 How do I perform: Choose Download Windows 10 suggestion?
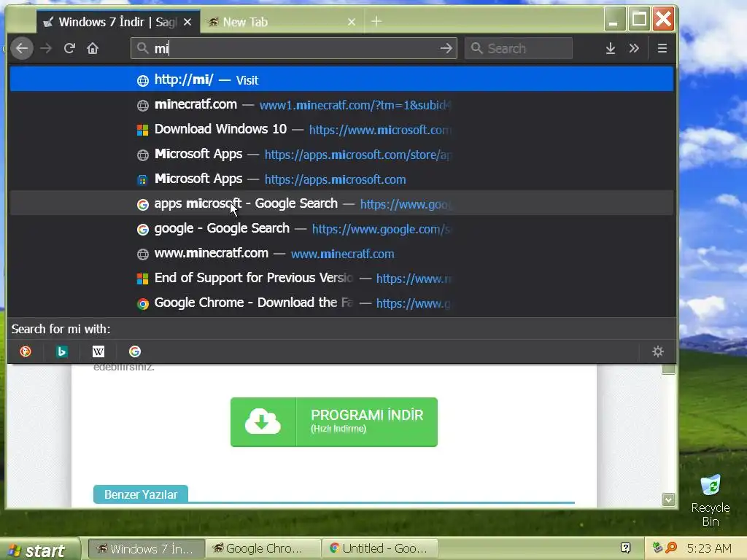[341, 129]
